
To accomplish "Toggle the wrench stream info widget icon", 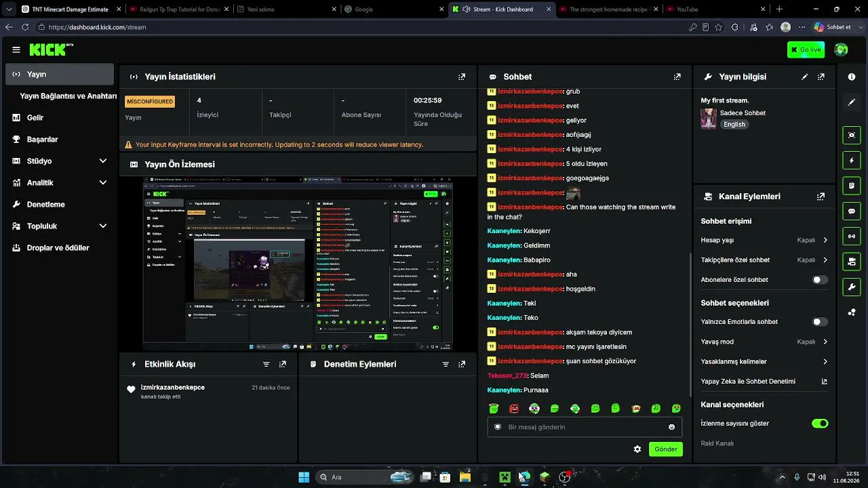I will tap(852, 287).
